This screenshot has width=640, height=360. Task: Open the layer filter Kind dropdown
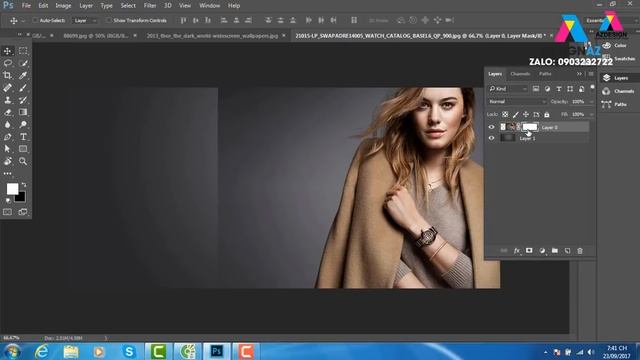508,89
